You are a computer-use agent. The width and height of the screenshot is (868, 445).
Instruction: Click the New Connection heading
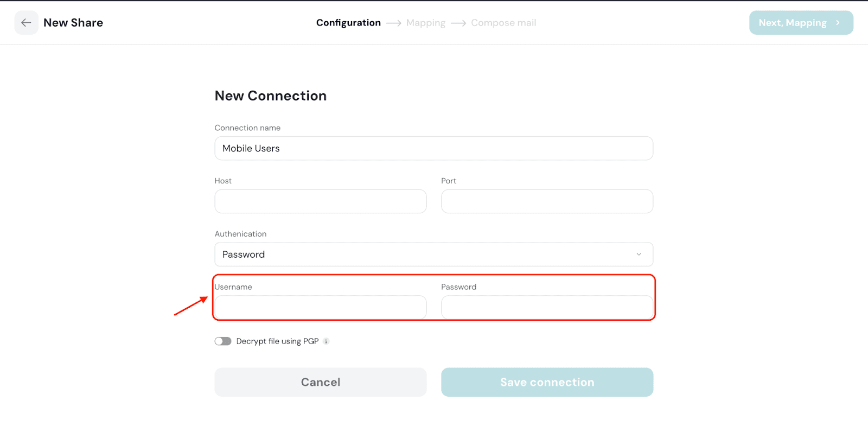[271, 96]
